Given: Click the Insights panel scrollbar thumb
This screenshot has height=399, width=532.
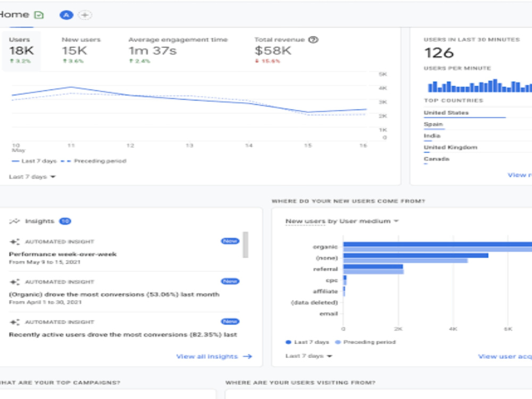Looking at the screenshot, I should coord(245,245).
